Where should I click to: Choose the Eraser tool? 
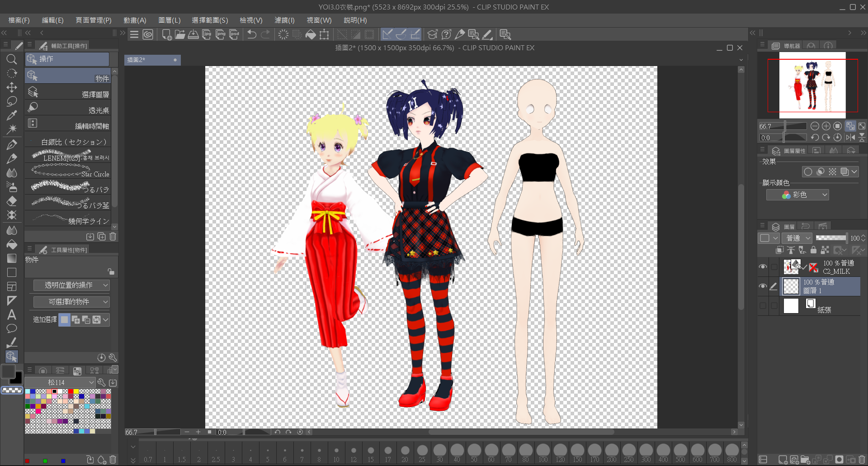click(x=12, y=201)
